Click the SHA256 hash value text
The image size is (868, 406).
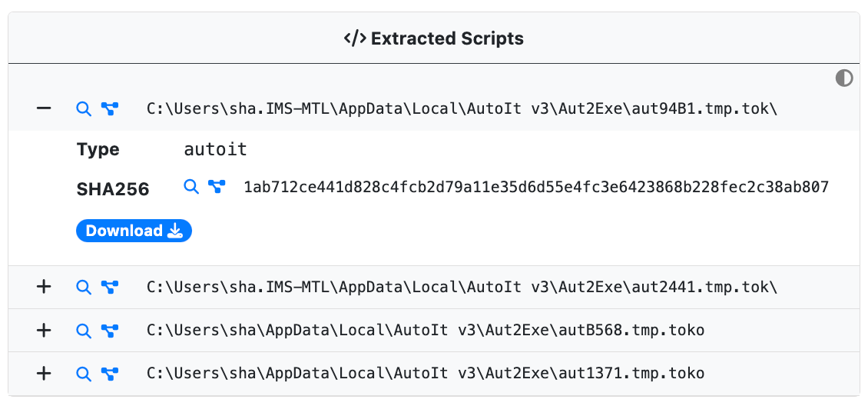(x=536, y=187)
